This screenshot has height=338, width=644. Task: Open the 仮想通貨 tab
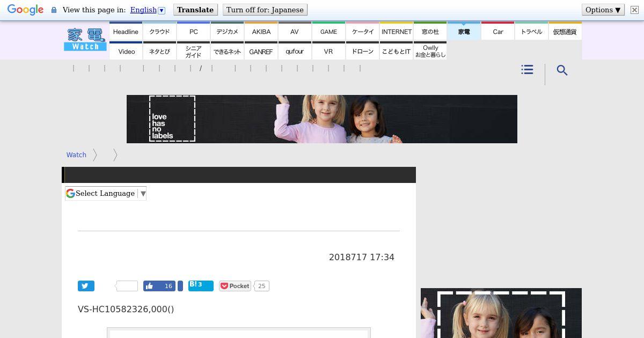click(x=565, y=31)
